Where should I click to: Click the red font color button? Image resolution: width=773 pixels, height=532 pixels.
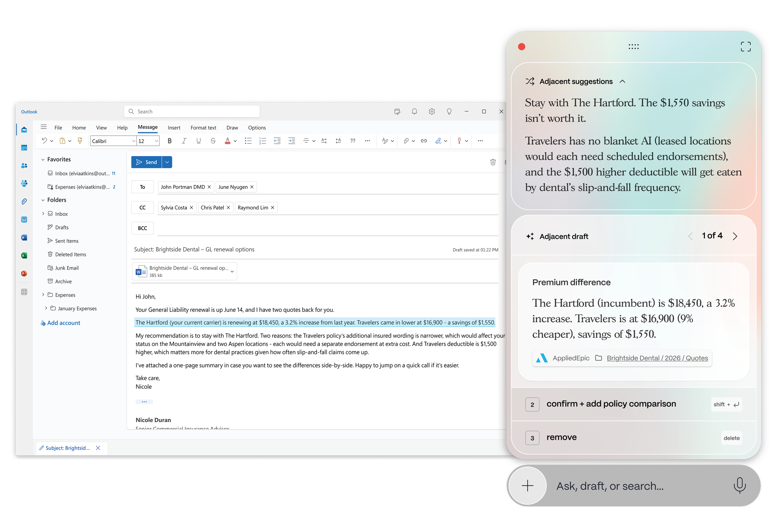click(x=228, y=141)
